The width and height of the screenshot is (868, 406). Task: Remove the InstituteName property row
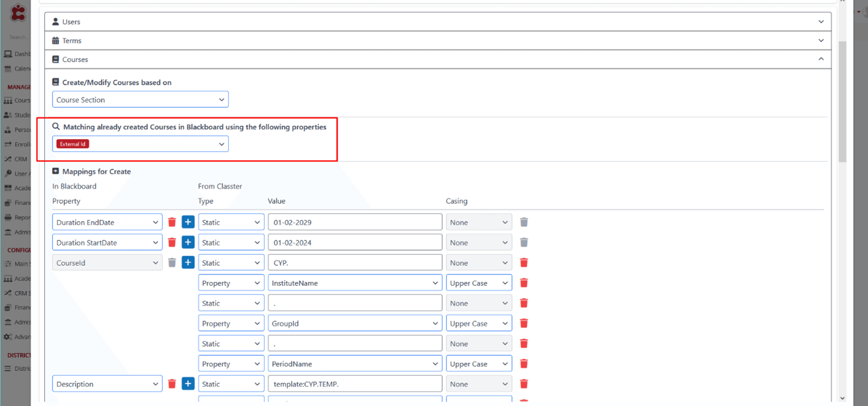click(524, 283)
